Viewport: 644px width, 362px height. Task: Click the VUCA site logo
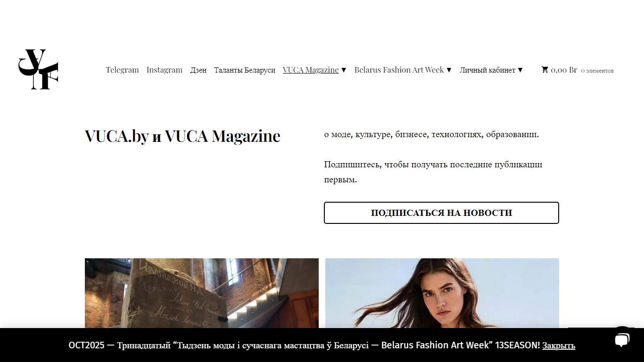click(38, 69)
